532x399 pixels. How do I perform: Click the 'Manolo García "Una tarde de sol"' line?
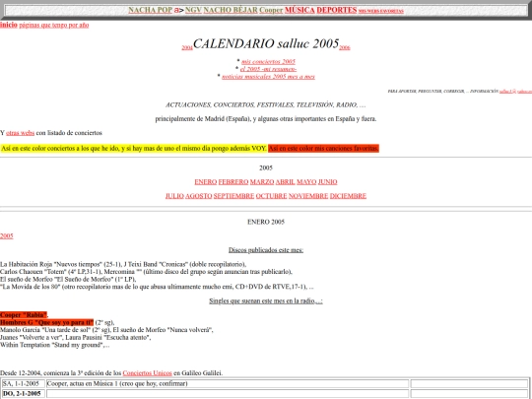tap(106, 330)
